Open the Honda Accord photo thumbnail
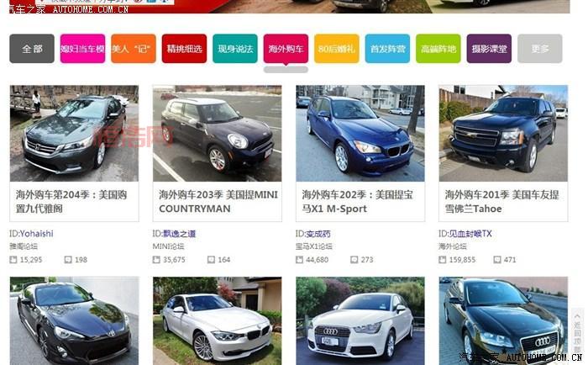The height and width of the screenshot is (365, 588). tap(74, 134)
